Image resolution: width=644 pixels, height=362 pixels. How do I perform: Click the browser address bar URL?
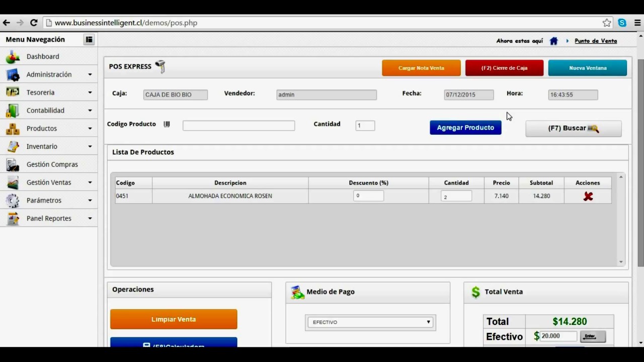(x=126, y=23)
